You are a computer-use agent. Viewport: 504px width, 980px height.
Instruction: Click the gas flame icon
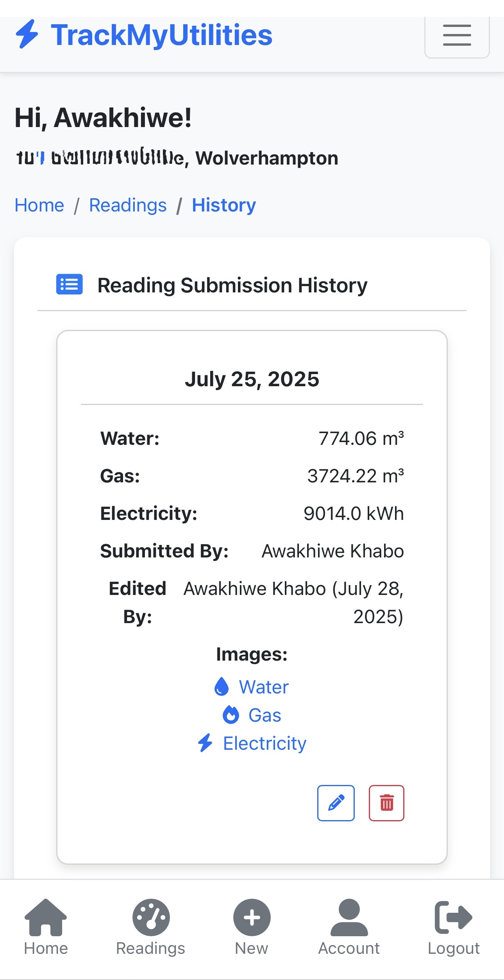click(231, 715)
